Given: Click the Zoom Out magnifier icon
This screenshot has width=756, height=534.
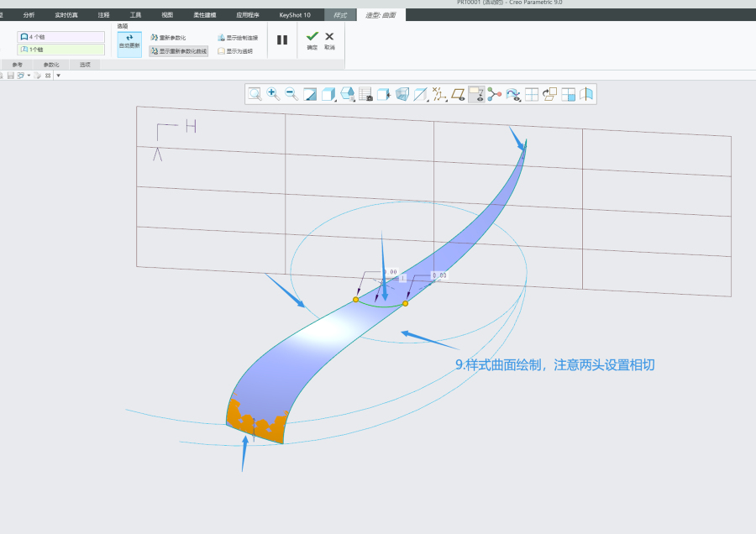Looking at the screenshot, I should tap(291, 94).
